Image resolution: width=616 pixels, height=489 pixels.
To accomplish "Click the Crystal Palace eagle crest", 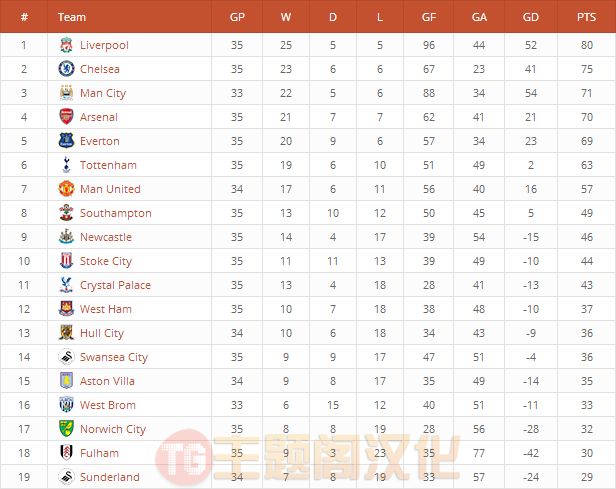I will (x=66, y=285).
